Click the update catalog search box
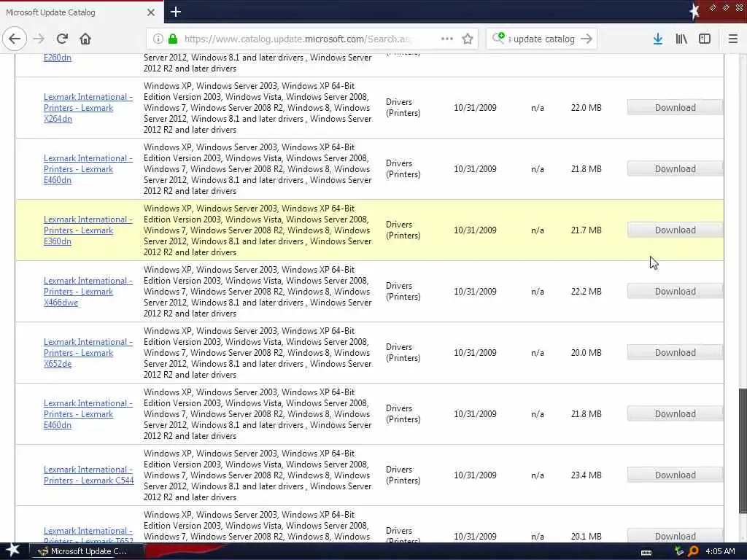 (543, 39)
